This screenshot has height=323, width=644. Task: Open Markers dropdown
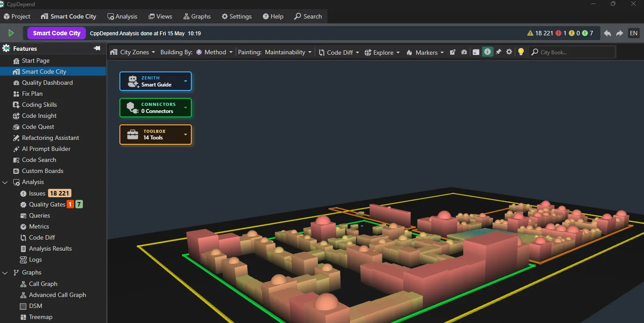425,52
